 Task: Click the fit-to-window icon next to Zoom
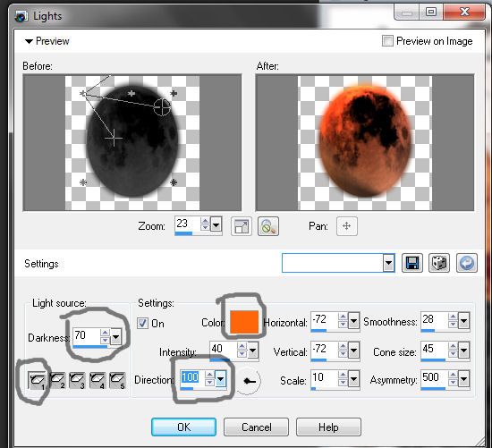pyautogui.click(x=241, y=226)
